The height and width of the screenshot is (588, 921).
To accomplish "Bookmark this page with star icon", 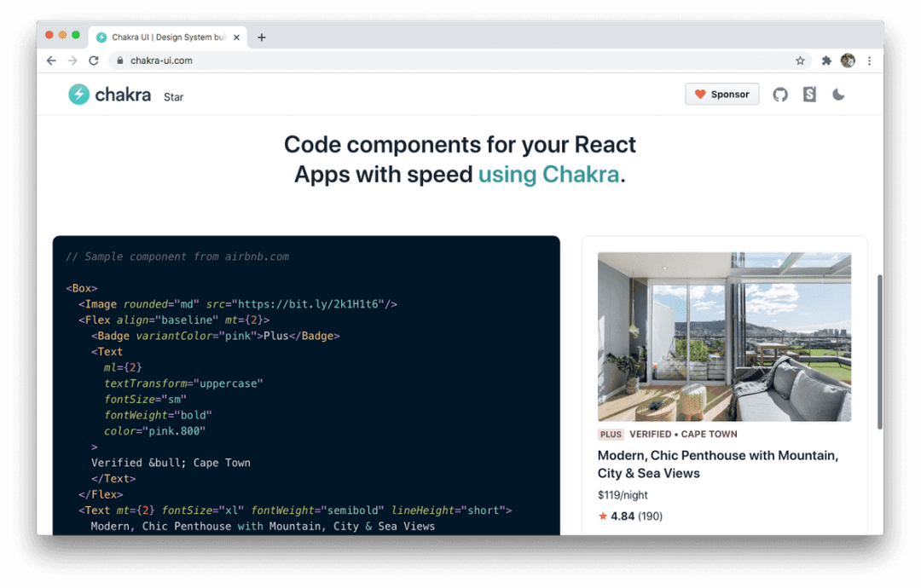I will coord(800,61).
